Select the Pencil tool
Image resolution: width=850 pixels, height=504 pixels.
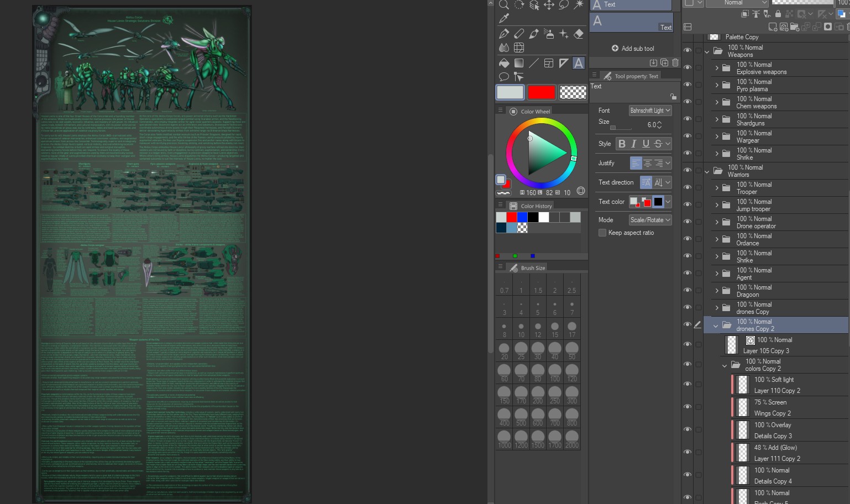(x=519, y=34)
